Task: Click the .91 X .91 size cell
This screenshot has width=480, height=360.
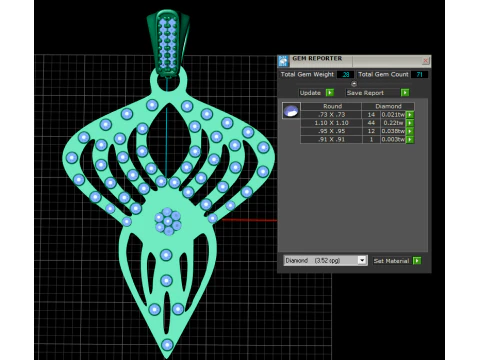Action: tap(331, 140)
